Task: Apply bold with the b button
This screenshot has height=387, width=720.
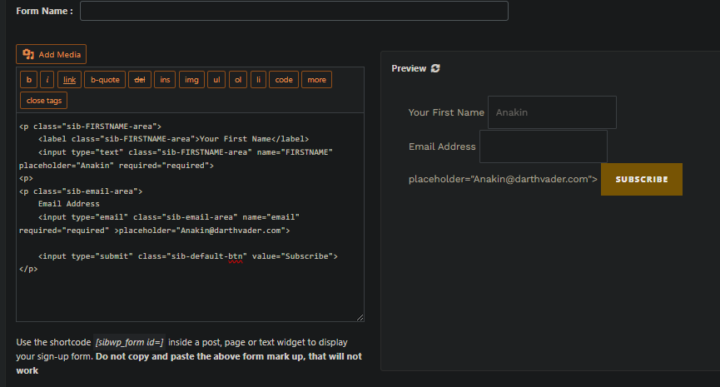Action: point(29,79)
